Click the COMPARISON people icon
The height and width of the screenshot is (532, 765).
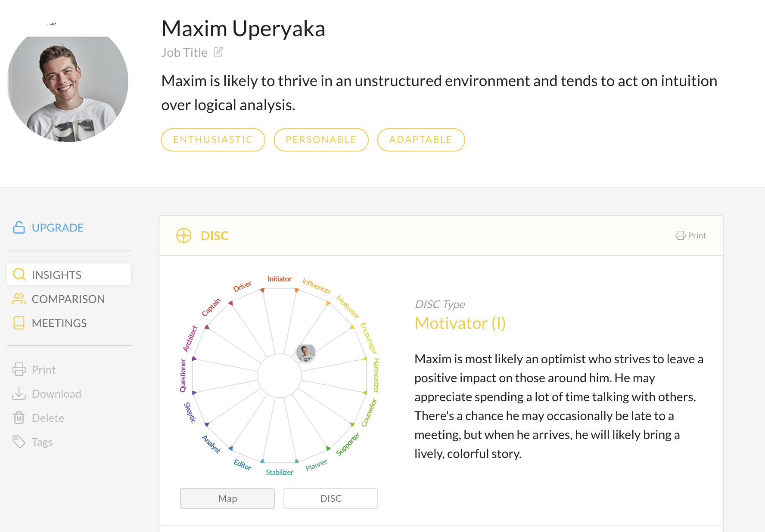(x=19, y=299)
